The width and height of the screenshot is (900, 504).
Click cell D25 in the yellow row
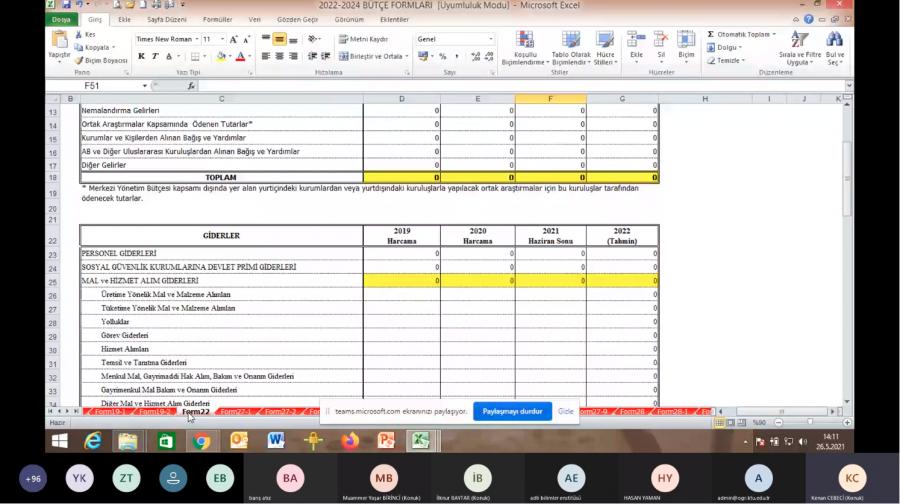[x=402, y=281]
